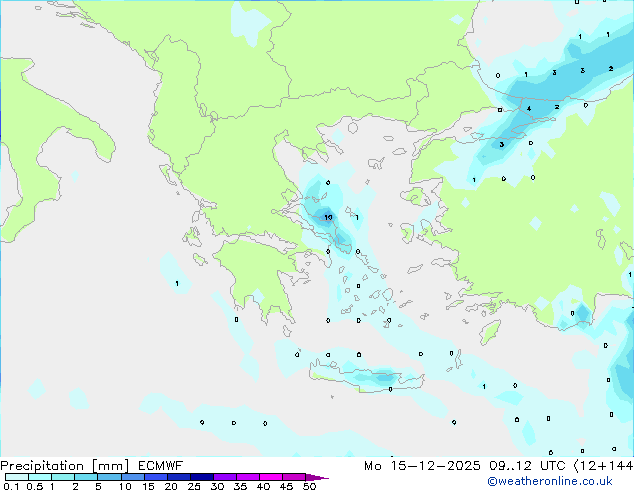
Task: Click the '45' legend scale label
Action: pyautogui.click(x=286, y=486)
